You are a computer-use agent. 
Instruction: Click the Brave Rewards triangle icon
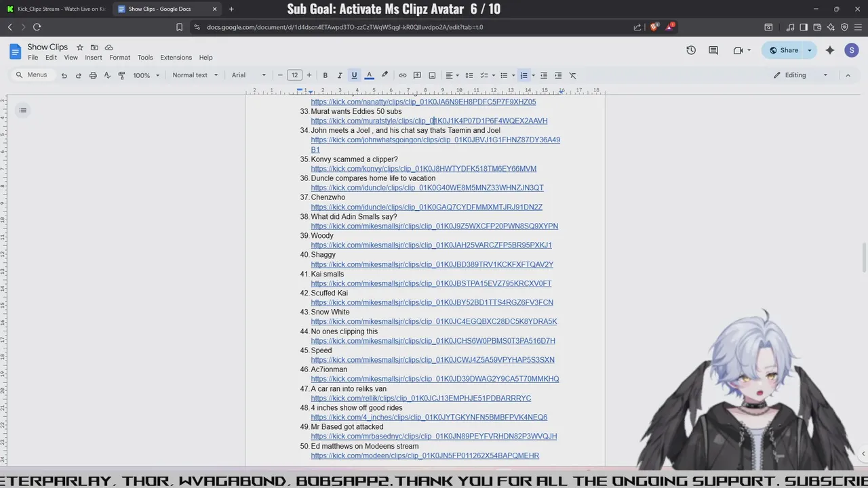[670, 27]
